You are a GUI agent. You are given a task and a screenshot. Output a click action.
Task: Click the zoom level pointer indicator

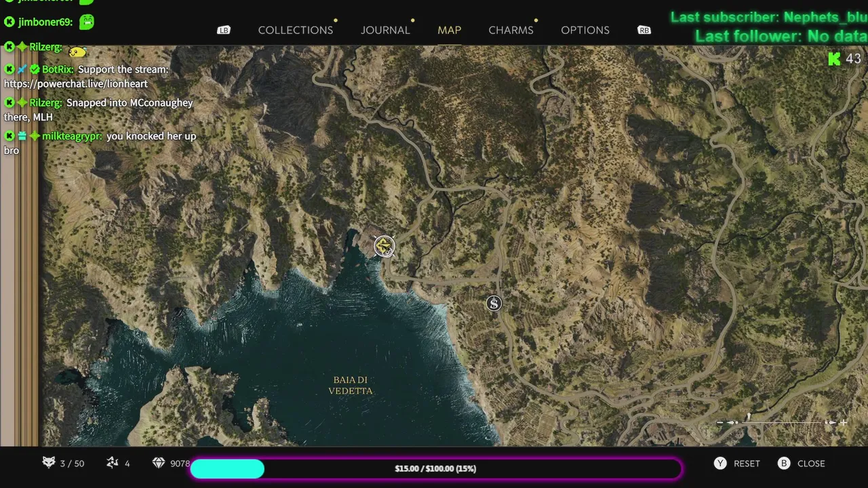coord(748,418)
